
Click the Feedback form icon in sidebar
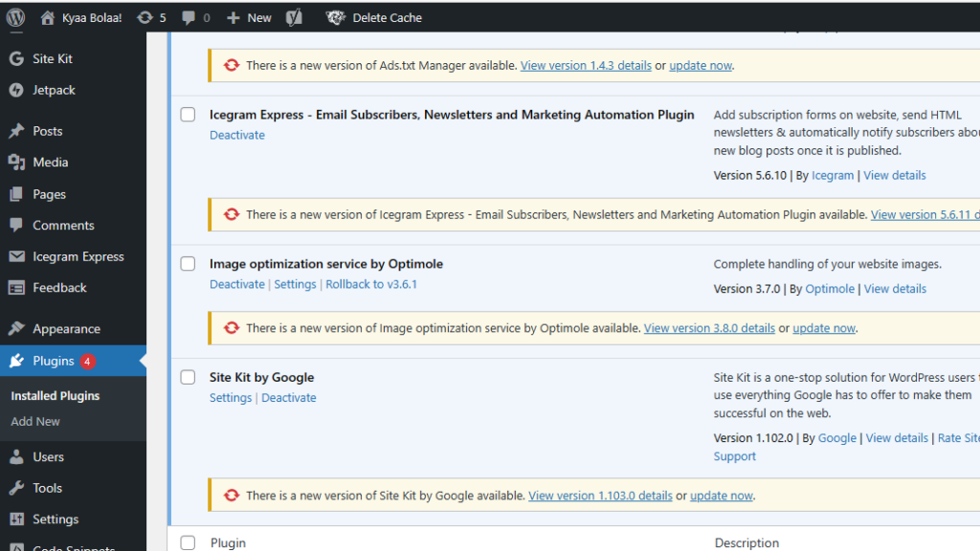click(x=16, y=287)
